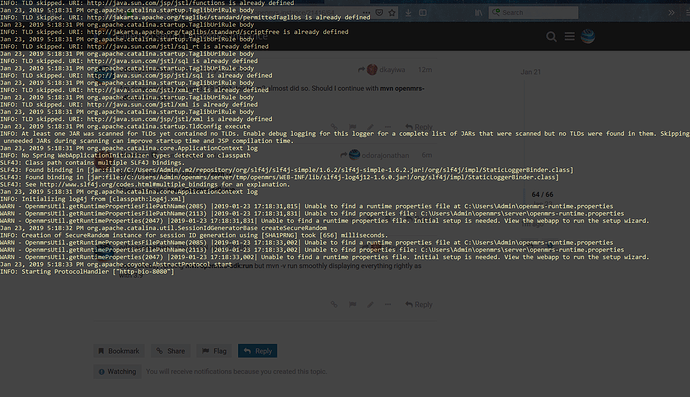Open the Firefox downloads arrow icon
Image resolution: width=690 pixels, height=397 pixels.
click(408, 13)
